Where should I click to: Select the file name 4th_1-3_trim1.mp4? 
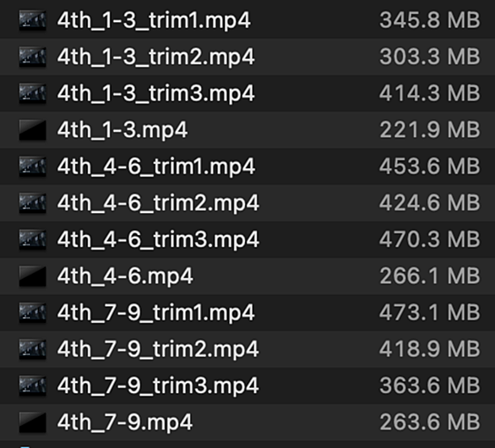(x=154, y=21)
